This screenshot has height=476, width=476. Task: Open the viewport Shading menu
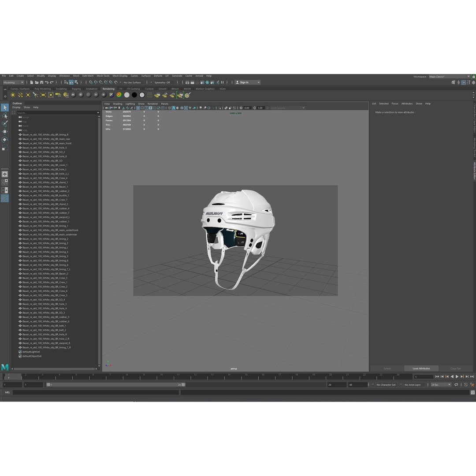(118, 104)
